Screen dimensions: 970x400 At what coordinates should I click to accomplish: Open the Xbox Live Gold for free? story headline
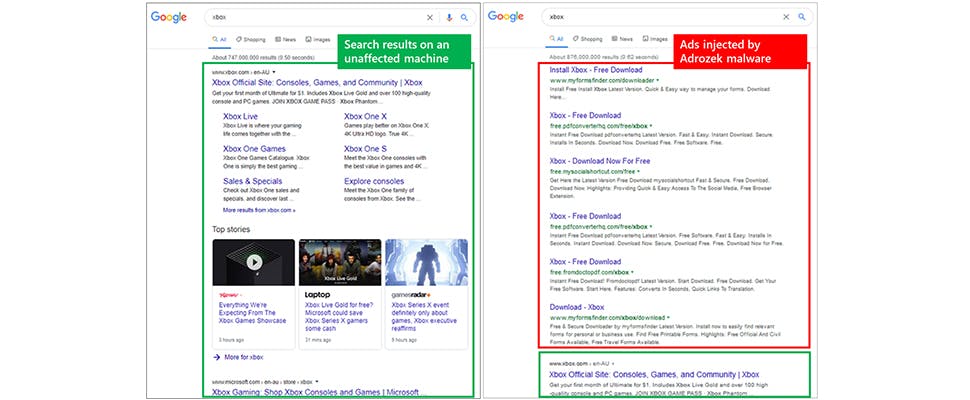point(337,317)
